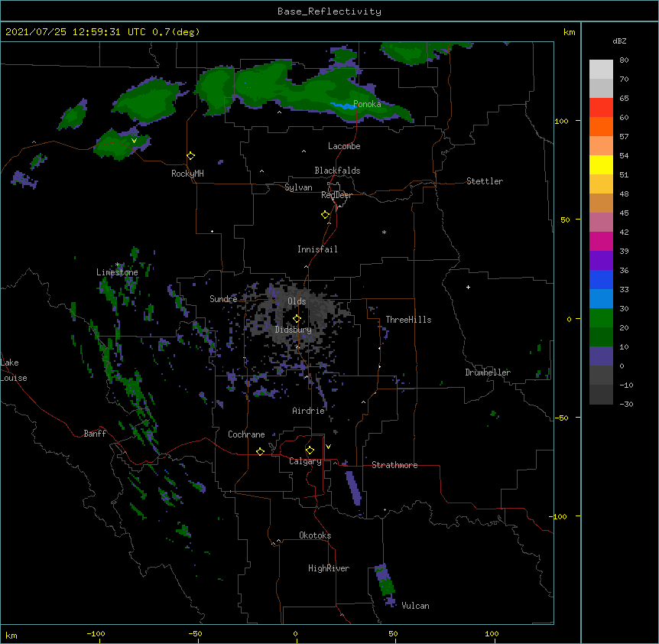
Task: Click the Cochrane town label
Action: (x=246, y=434)
